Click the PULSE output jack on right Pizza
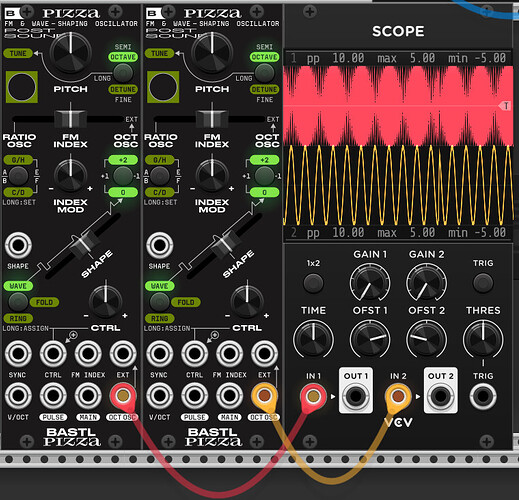The image size is (519, 500). (x=195, y=396)
